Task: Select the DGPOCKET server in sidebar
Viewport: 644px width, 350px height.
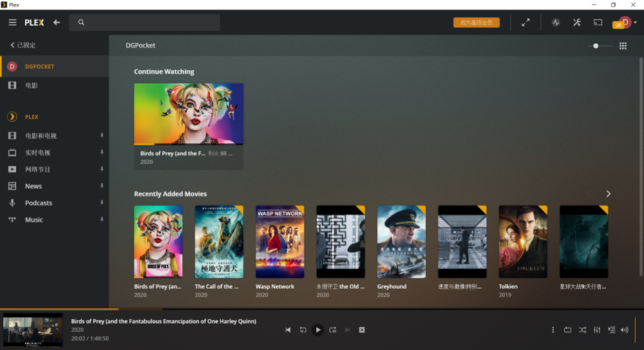Action: [x=55, y=66]
